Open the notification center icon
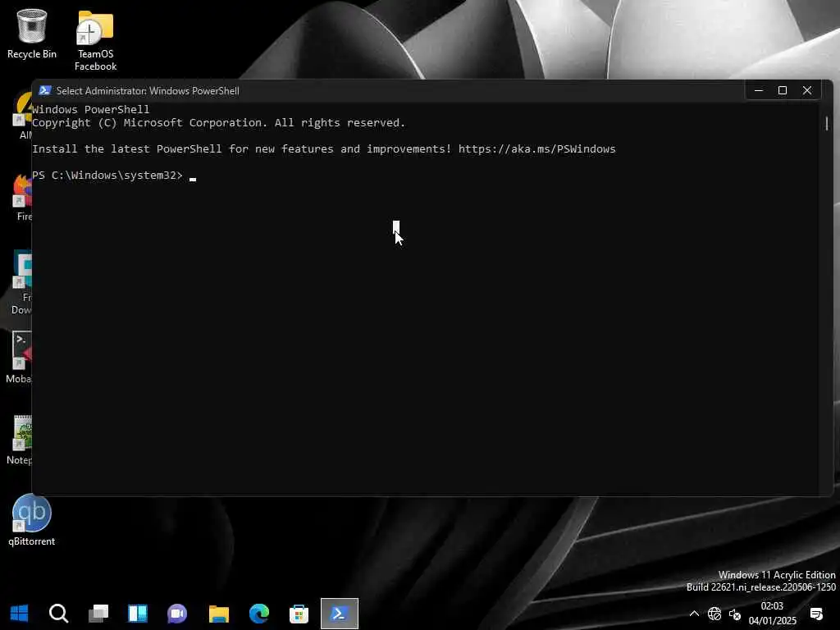Image resolution: width=840 pixels, height=630 pixels. click(x=816, y=614)
